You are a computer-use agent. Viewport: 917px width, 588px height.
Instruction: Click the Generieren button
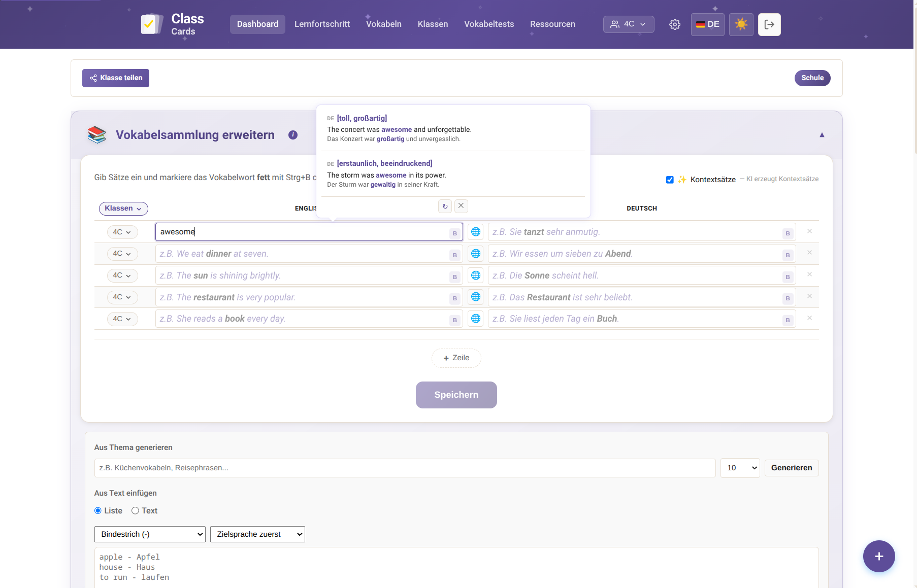click(791, 468)
